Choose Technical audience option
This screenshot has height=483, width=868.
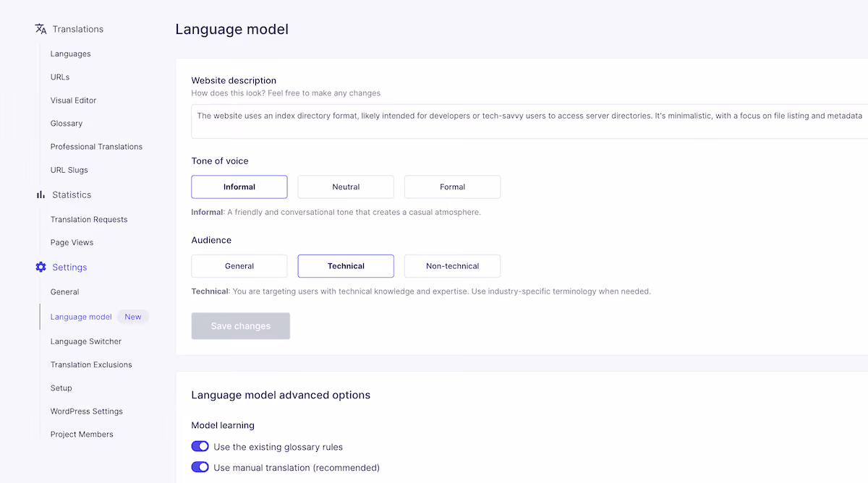point(346,266)
